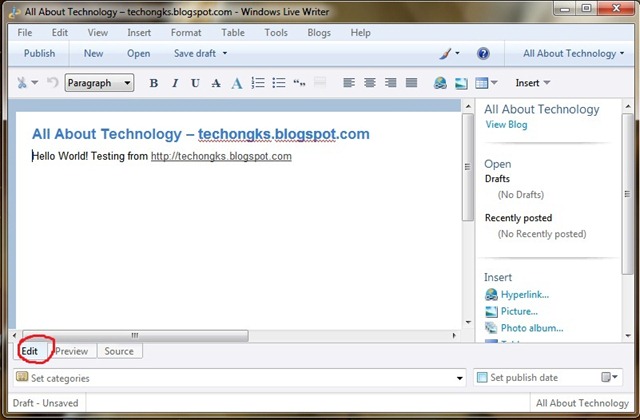Expand the paintbrush dropdown arrow
Viewport: 640px width, 420px height.
[457, 53]
